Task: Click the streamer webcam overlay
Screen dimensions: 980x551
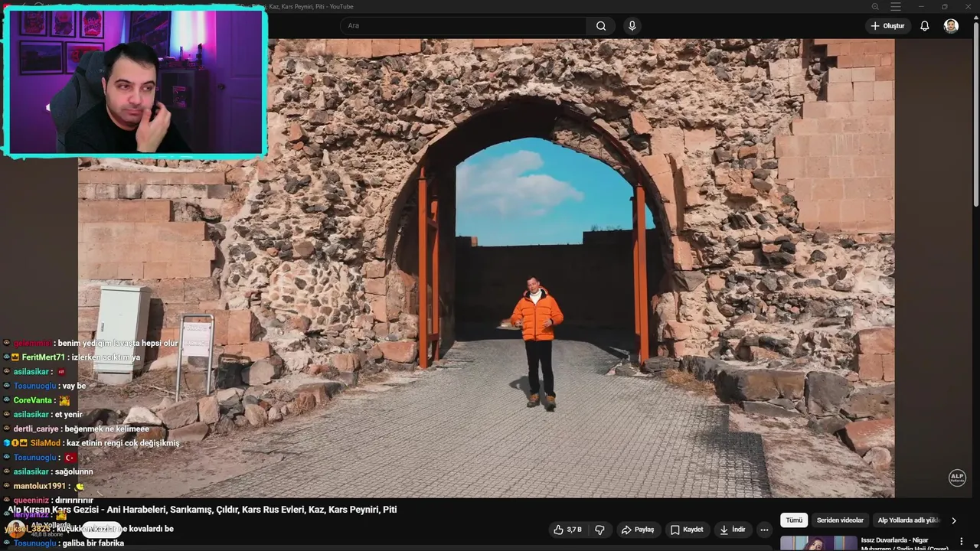Action: coord(136,82)
